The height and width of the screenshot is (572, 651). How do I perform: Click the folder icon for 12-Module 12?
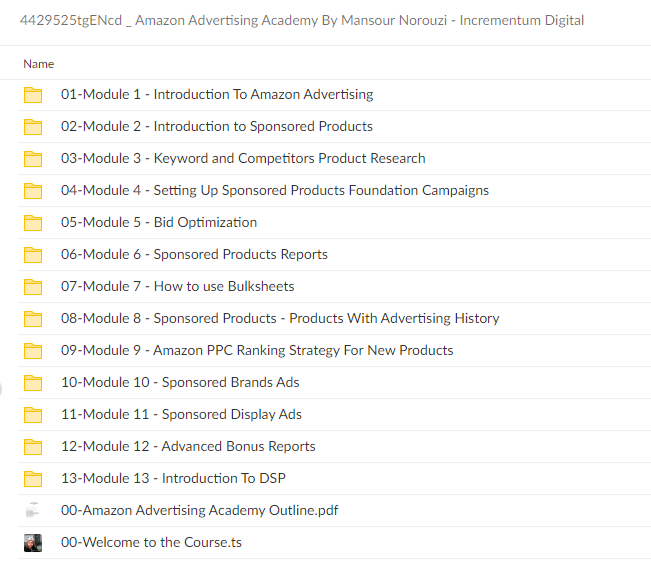(x=33, y=447)
